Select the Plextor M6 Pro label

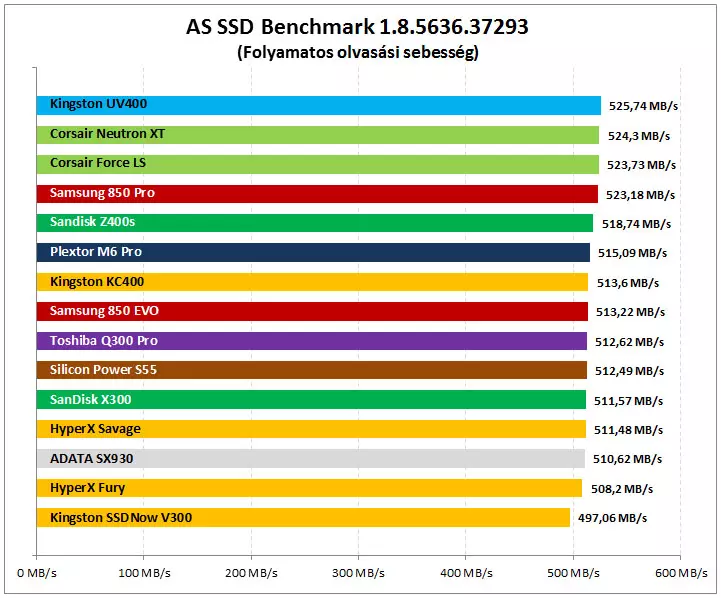pos(96,252)
